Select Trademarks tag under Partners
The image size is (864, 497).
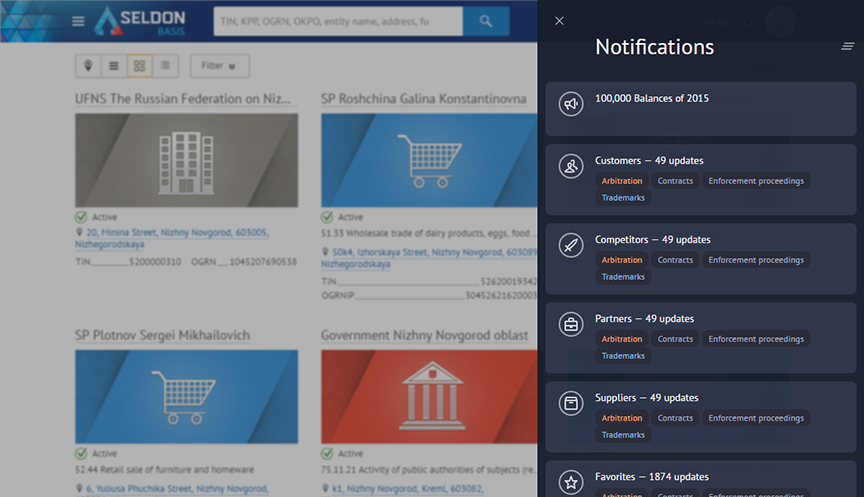tap(623, 356)
